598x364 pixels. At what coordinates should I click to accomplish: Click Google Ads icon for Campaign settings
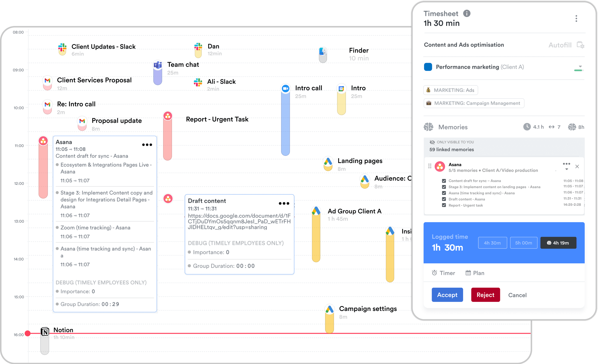(x=329, y=309)
